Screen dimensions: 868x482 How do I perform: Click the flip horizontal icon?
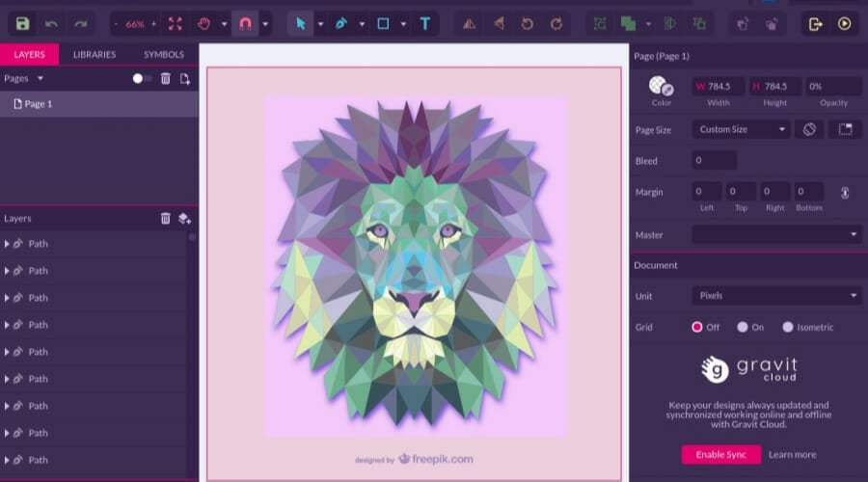tap(469, 24)
